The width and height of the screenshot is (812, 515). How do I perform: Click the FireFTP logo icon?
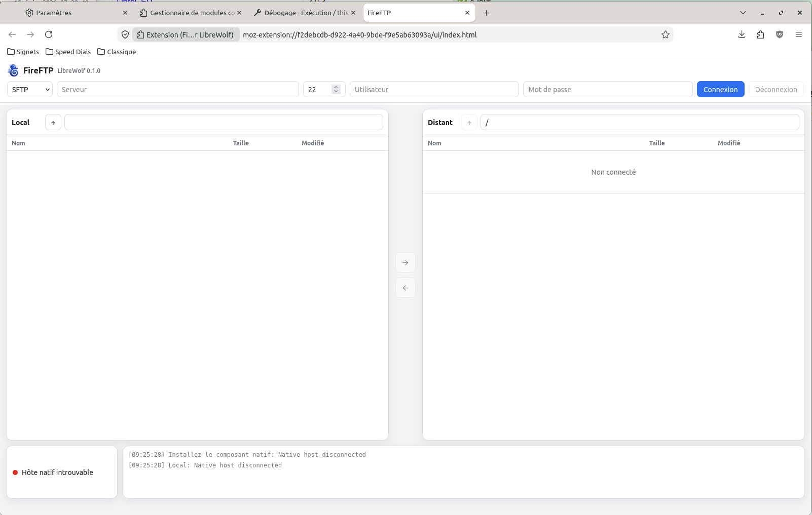14,70
